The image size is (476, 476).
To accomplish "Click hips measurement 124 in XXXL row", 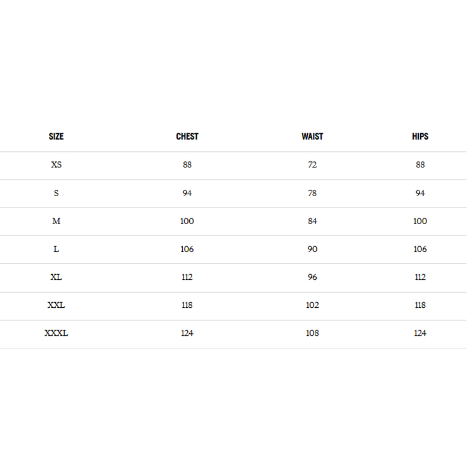I will 420,333.
